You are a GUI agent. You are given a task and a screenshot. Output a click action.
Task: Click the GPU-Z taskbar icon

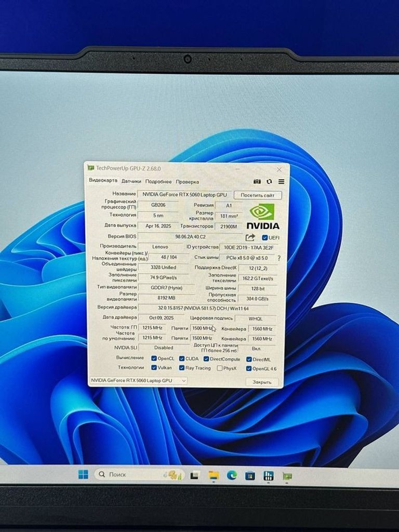coord(287,476)
